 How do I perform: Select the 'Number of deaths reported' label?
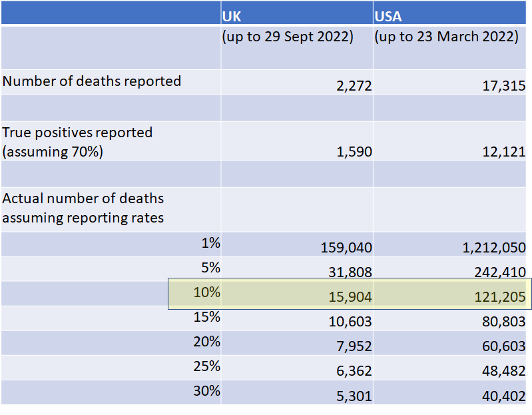tap(92, 81)
